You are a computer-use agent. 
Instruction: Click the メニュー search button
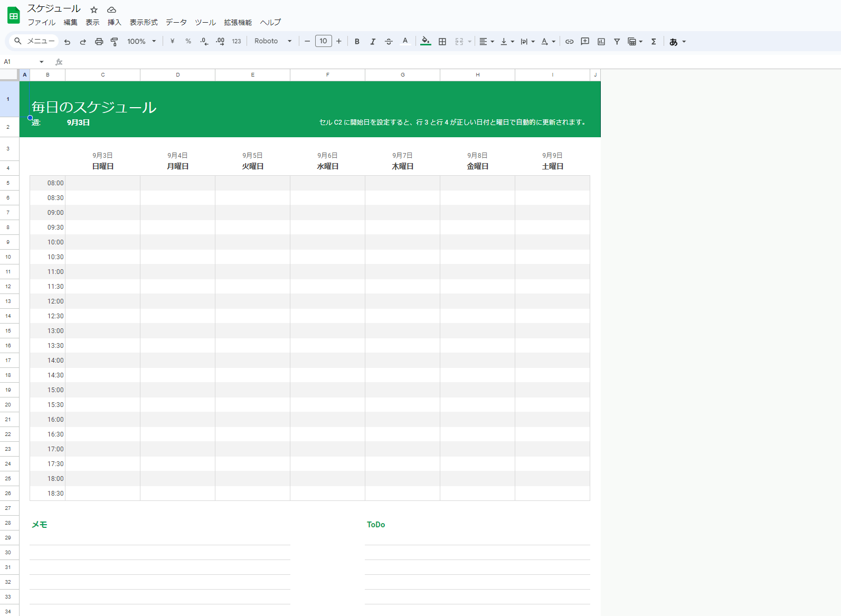[x=34, y=41]
